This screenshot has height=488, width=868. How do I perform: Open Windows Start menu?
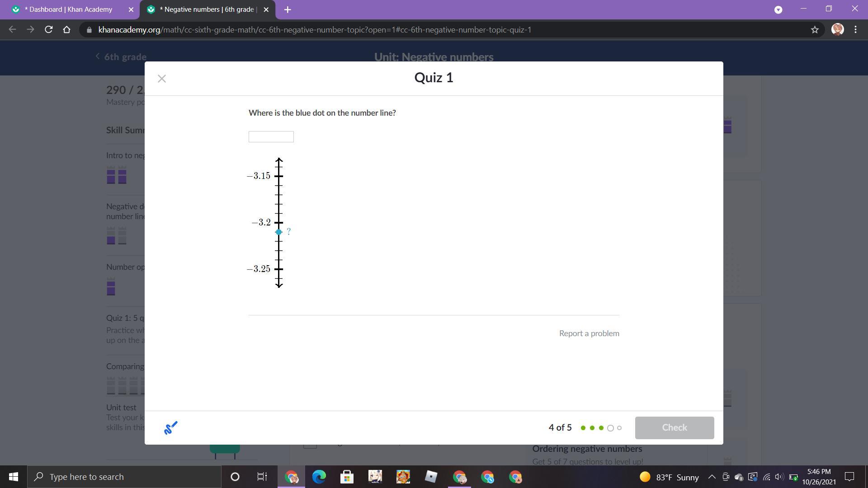14,477
